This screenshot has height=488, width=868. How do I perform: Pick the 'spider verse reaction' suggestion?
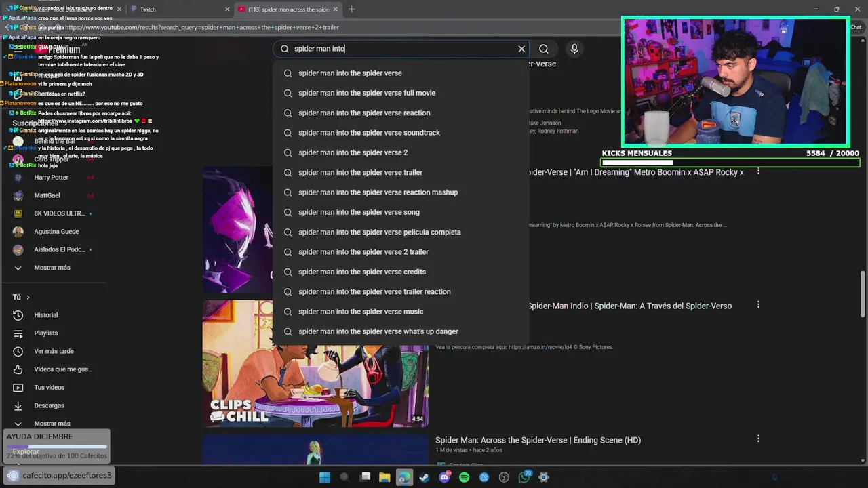tap(401, 113)
